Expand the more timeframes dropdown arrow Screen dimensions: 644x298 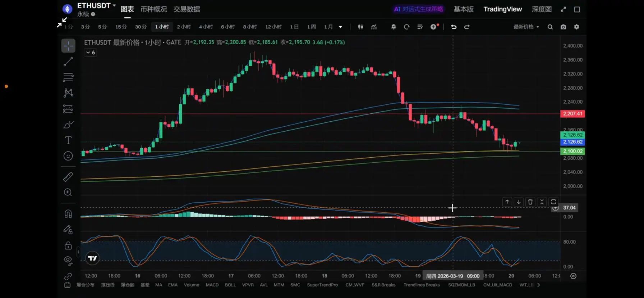340,27
